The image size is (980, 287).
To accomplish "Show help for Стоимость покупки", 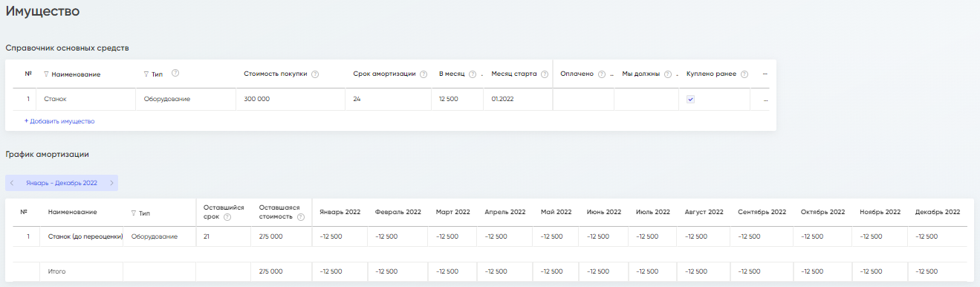I will click(x=315, y=74).
